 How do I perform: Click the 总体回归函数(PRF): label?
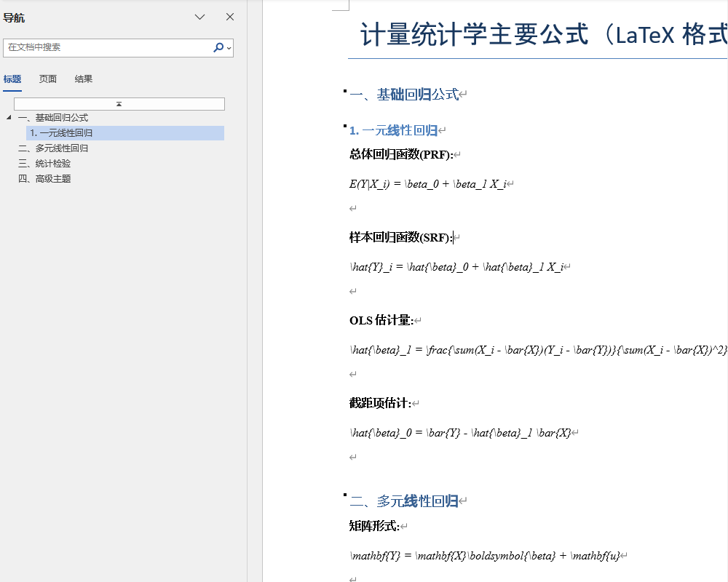tap(401, 154)
